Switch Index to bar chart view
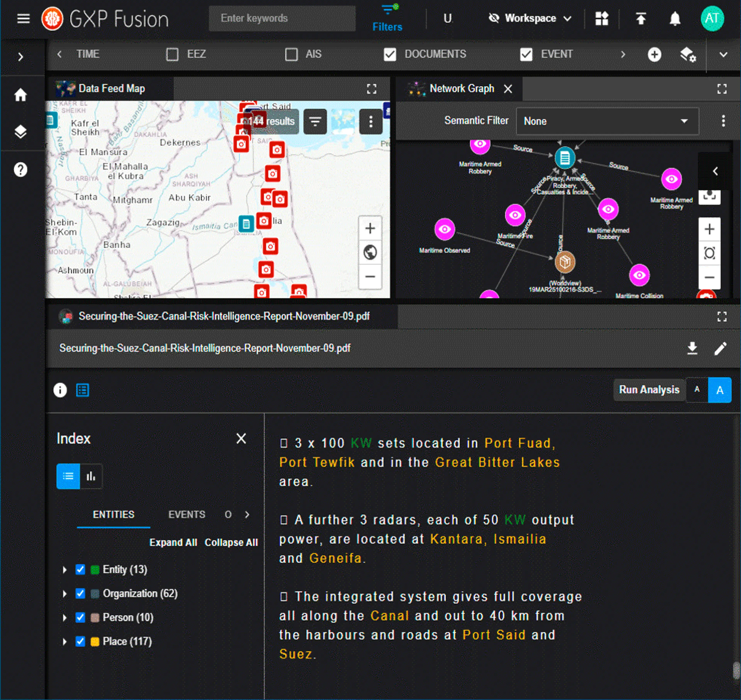The image size is (741, 700). coord(91,476)
